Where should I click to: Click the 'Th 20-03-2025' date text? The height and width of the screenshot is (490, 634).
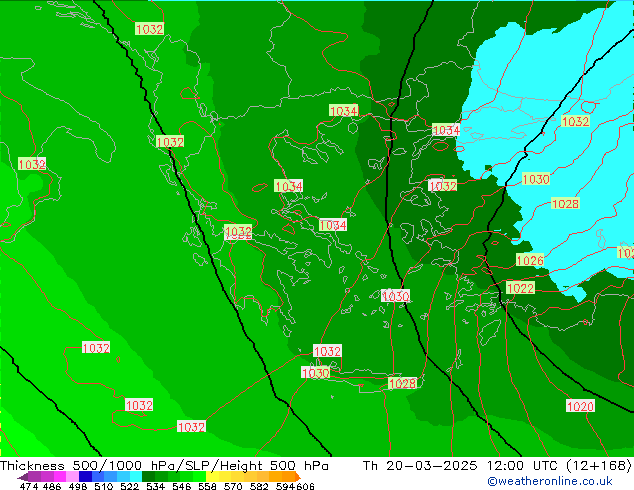click(x=420, y=466)
